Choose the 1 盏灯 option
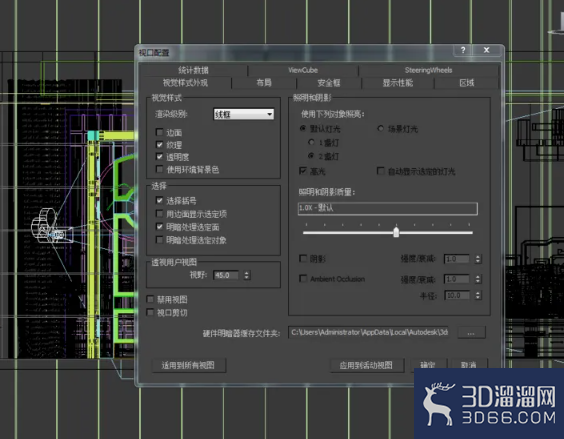Screen dimensions: 564x439 pyautogui.click(x=311, y=142)
